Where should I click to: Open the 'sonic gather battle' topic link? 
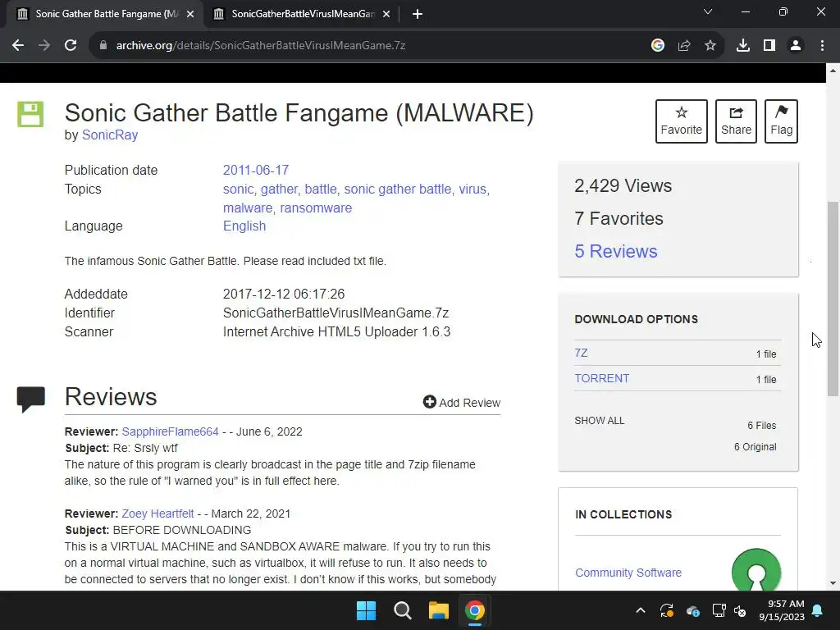(398, 189)
